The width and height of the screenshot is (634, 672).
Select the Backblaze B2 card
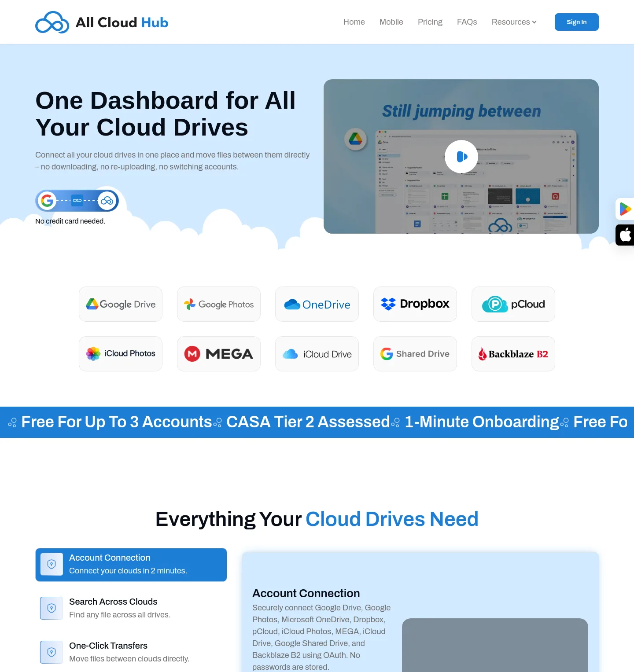[x=513, y=354]
